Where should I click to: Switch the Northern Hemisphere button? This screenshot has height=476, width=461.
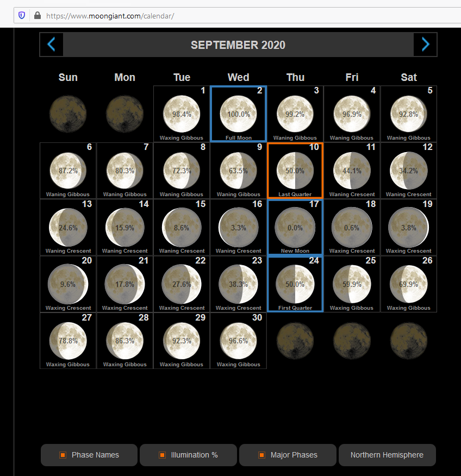click(x=387, y=455)
